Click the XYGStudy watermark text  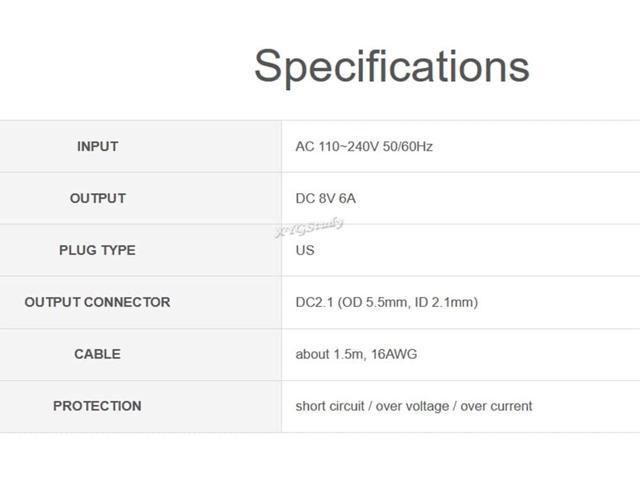click(309, 226)
